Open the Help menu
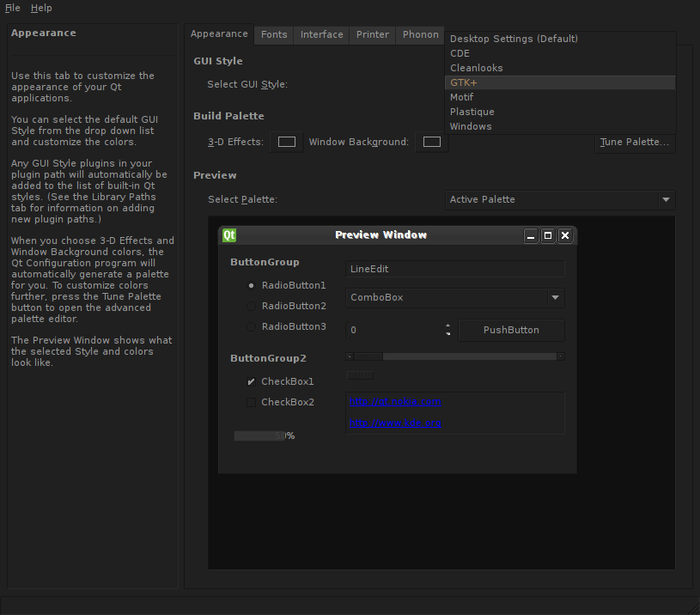This screenshot has height=615, width=700. [x=41, y=8]
